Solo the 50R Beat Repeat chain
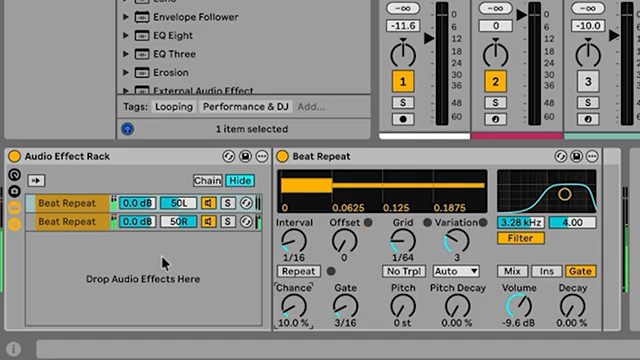This screenshot has width=640, height=360. tap(228, 222)
